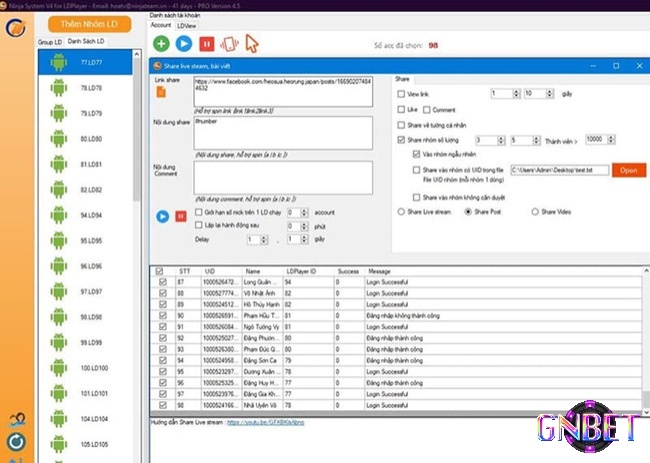This screenshot has width=650, height=463.
Task: Open the users icon in left sidebar
Action: pyautogui.click(x=17, y=420)
